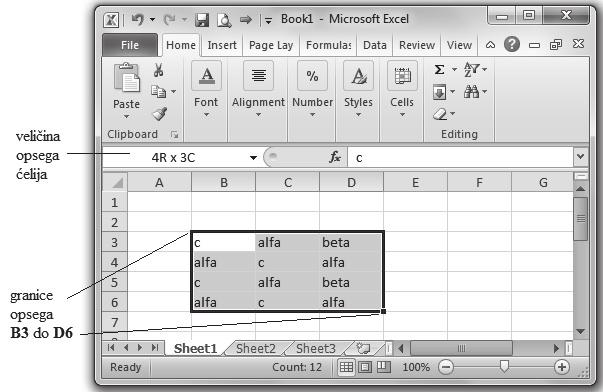Click the Undo icon in quick access toolbar
The image size is (603, 392).
(137, 19)
